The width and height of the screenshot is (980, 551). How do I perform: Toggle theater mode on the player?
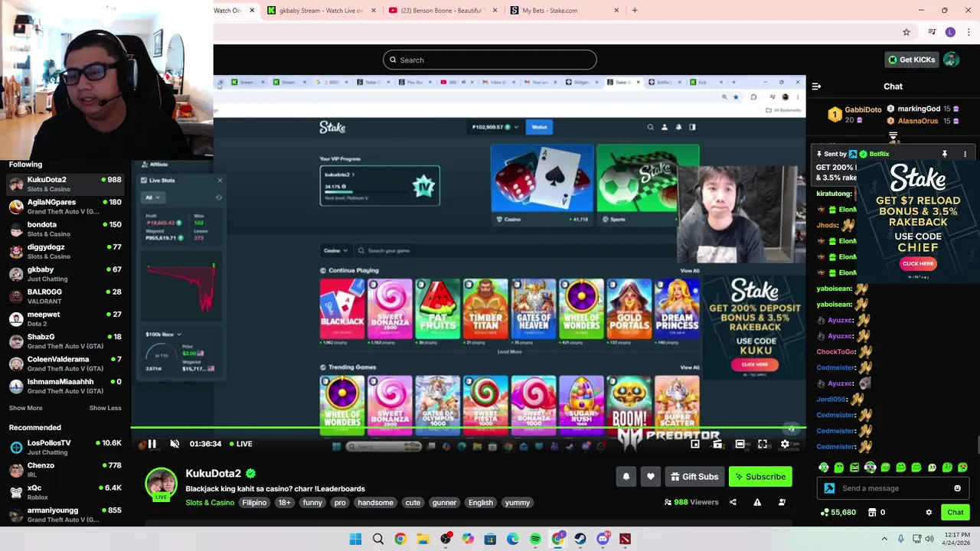(740, 444)
